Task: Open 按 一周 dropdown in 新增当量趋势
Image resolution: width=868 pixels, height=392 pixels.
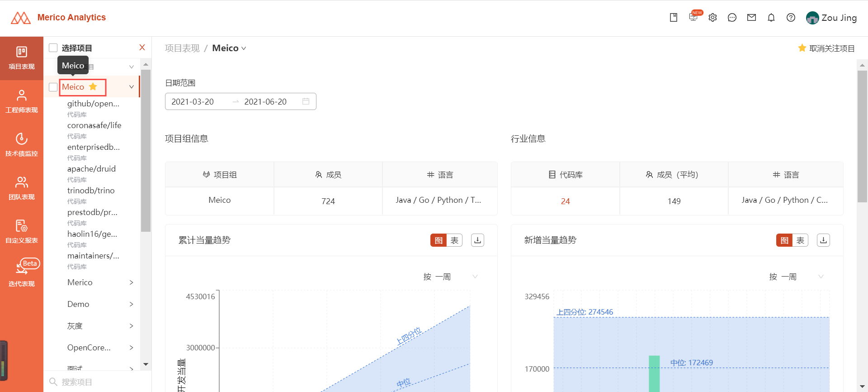Action: click(797, 277)
